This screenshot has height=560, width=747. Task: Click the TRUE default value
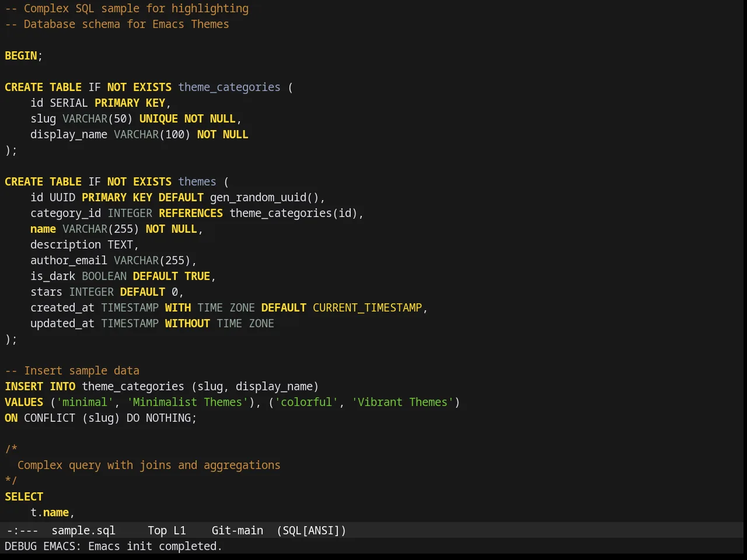tap(197, 276)
